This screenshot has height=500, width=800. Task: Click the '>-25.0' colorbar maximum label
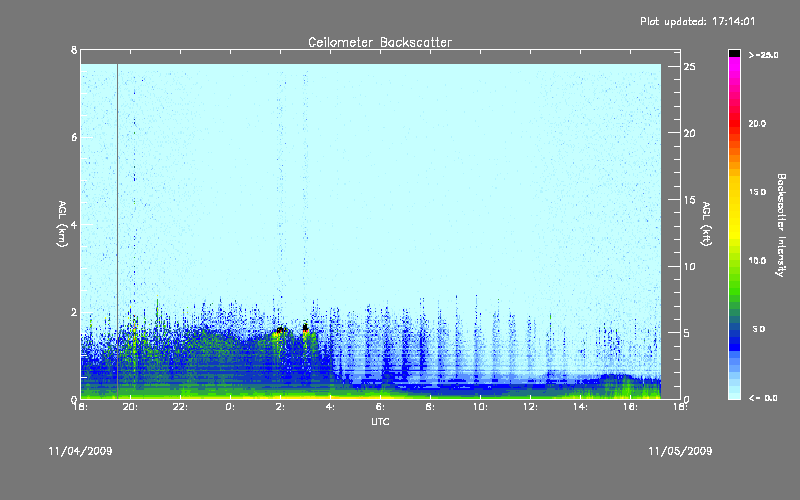click(x=763, y=55)
